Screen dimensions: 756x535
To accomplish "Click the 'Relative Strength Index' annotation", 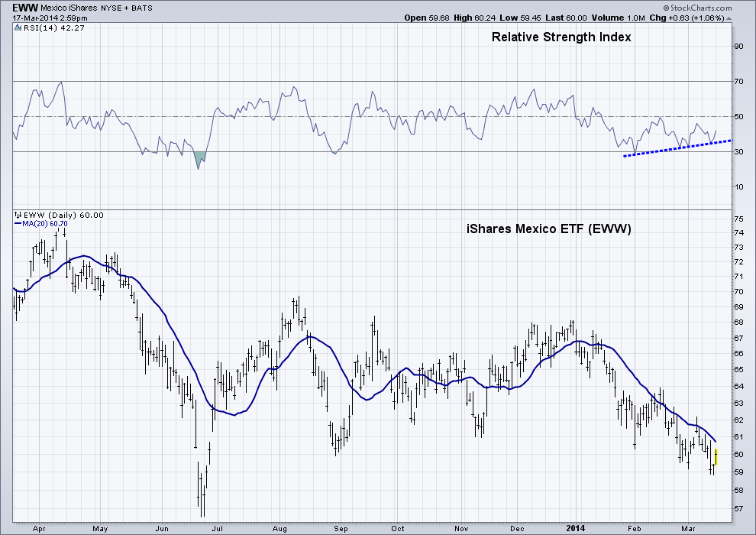I will click(561, 37).
